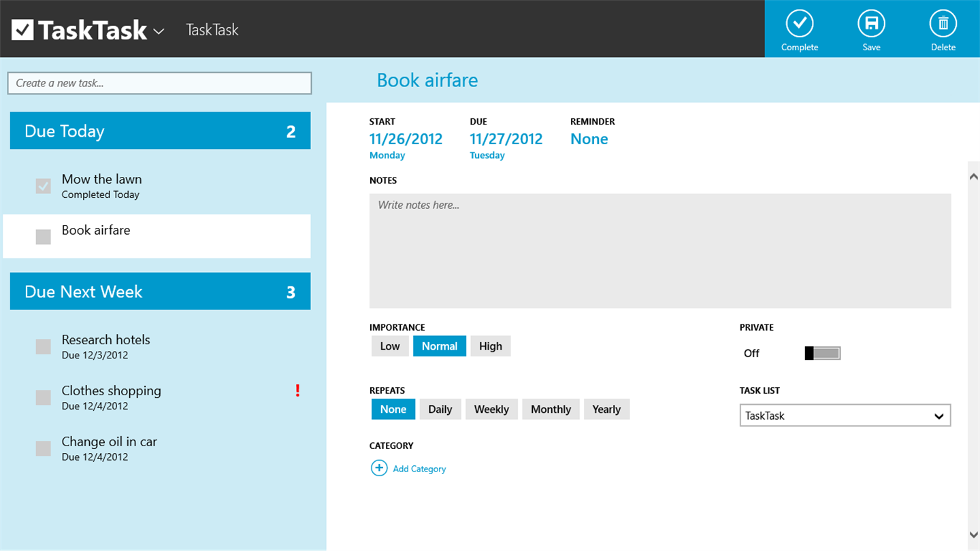Set task to repeat Daily
Viewport: 980px width, 551px height.
pyautogui.click(x=440, y=409)
